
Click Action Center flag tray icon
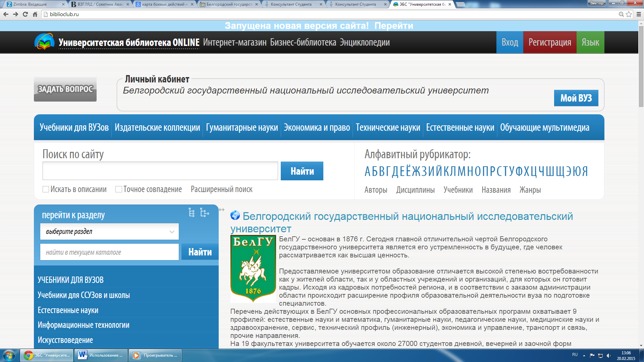click(x=592, y=355)
